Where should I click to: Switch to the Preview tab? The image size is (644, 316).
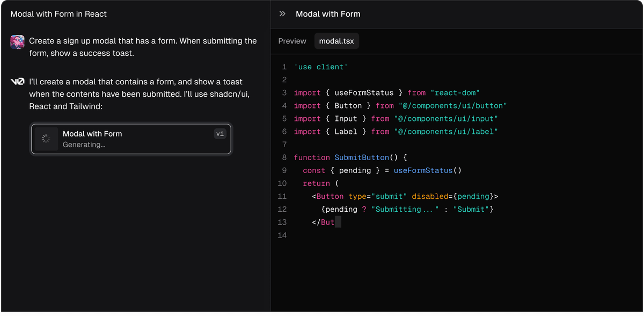click(x=292, y=41)
